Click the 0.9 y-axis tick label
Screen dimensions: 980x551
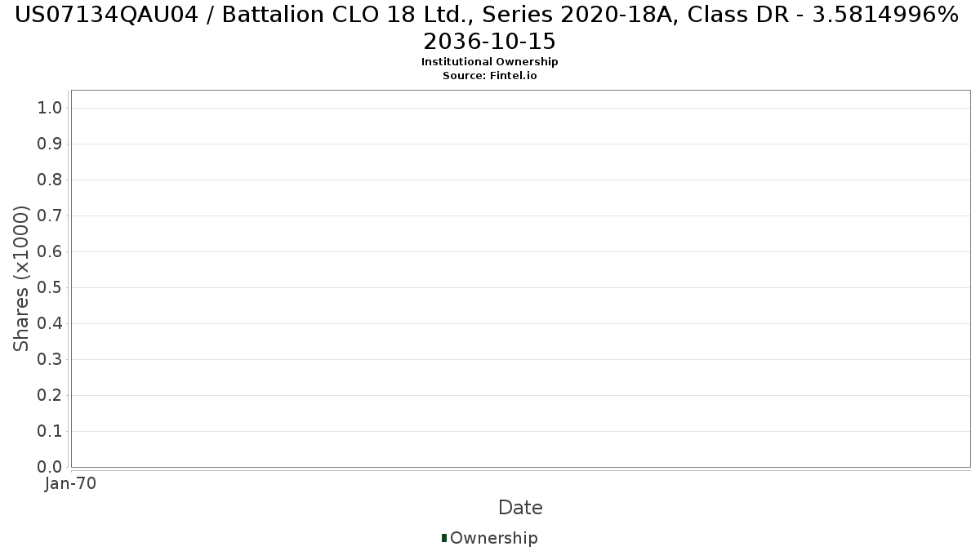click(x=50, y=144)
